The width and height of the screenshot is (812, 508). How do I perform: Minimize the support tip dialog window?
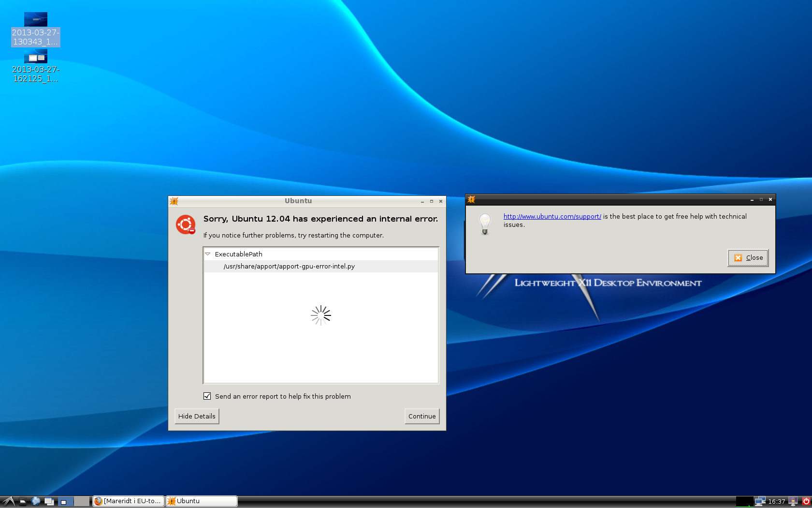coord(752,199)
